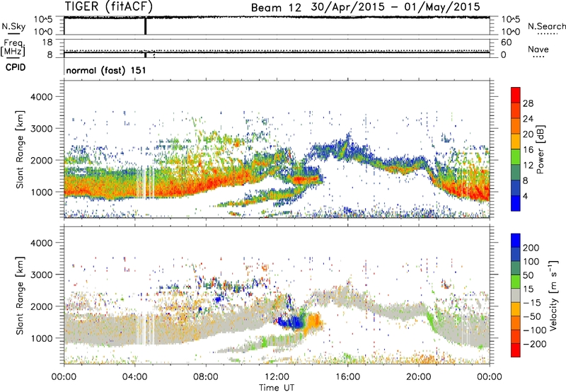The image size is (566, 392).
Task: Click the "Freq. [MHz]" axis label
Action: [x=13, y=48]
